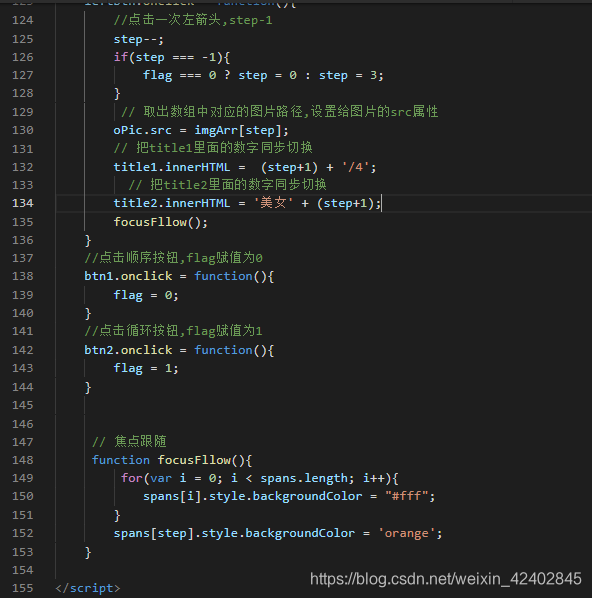Click the backgroundColor "#fff" assignment line

point(289,497)
